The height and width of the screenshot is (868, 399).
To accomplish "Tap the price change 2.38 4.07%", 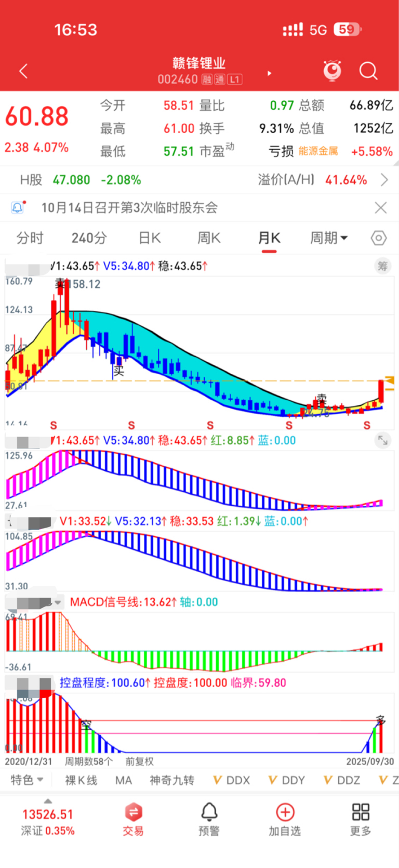I will tap(36, 148).
